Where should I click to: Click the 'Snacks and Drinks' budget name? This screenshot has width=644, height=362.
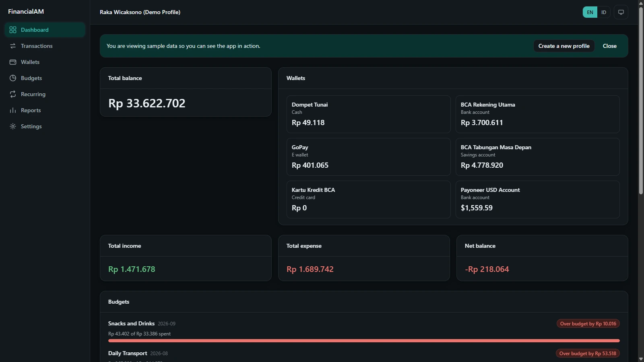pos(131,323)
